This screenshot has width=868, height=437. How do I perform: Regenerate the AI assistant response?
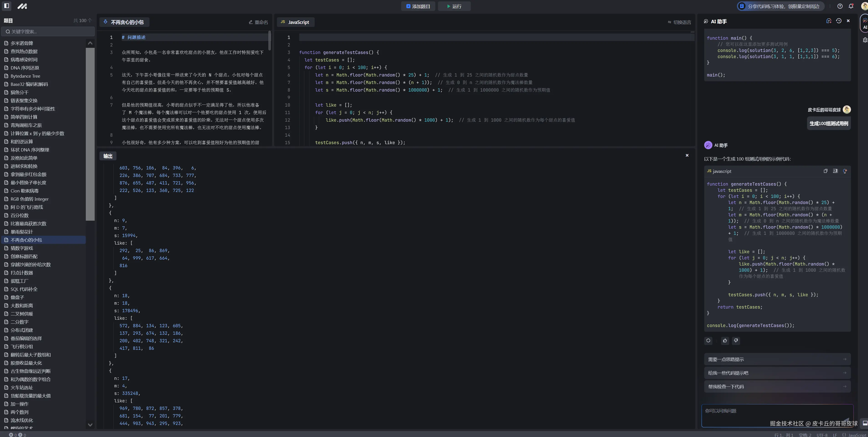coord(708,341)
